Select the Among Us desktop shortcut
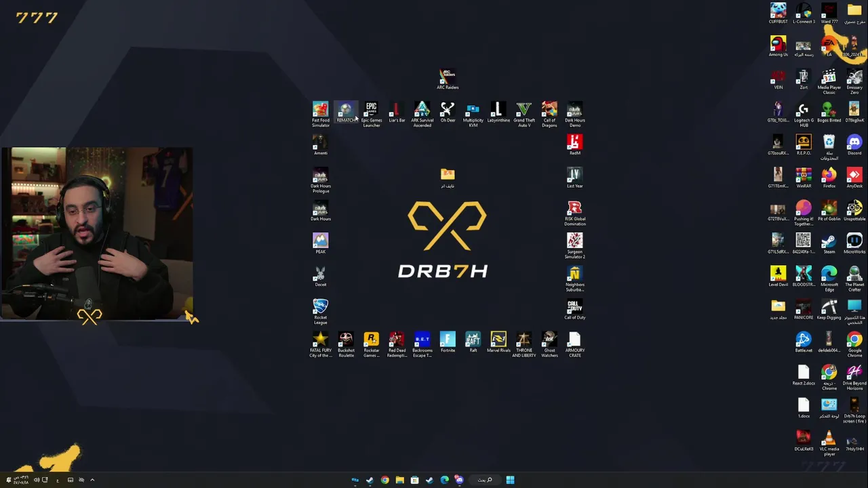Image resolution: width=868 pixels, height=488 pixels. point(778,47)
